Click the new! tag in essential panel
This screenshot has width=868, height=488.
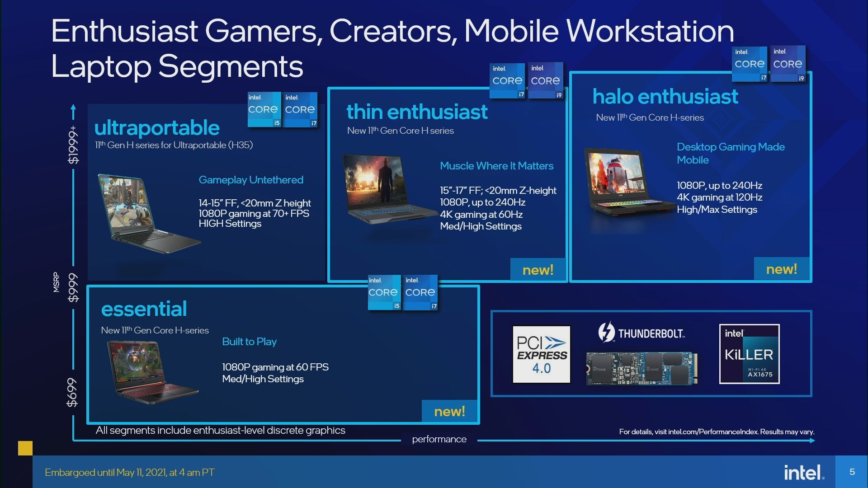pos(449,411)
